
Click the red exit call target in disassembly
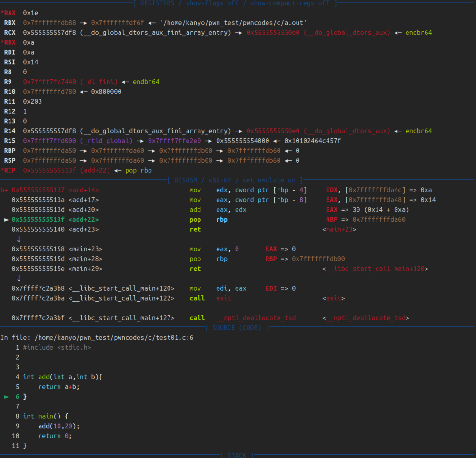(x=223, y=298)
